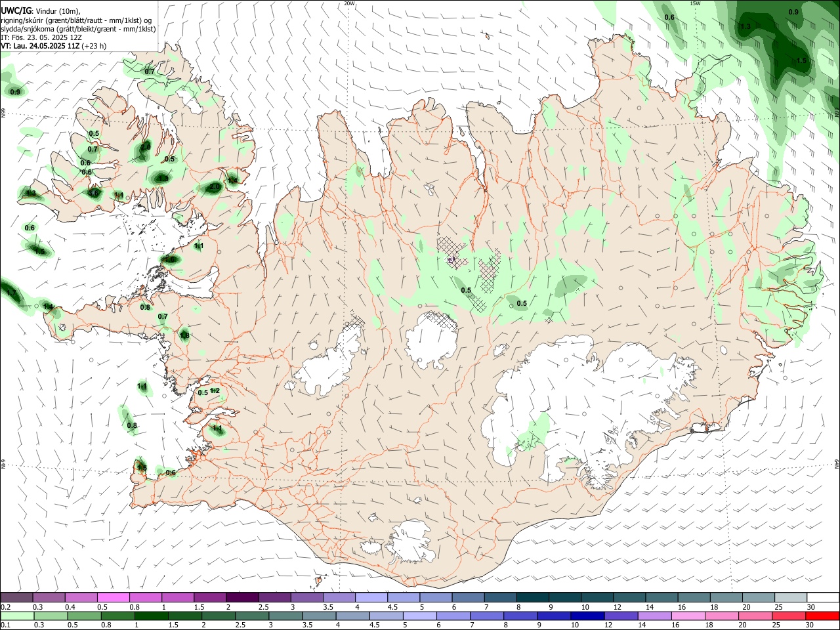Viewport: 840px width, 630px height.
Task: Pick the gray-teal swatch between 16 and 18, upper scale
Action: pos(694,597)
